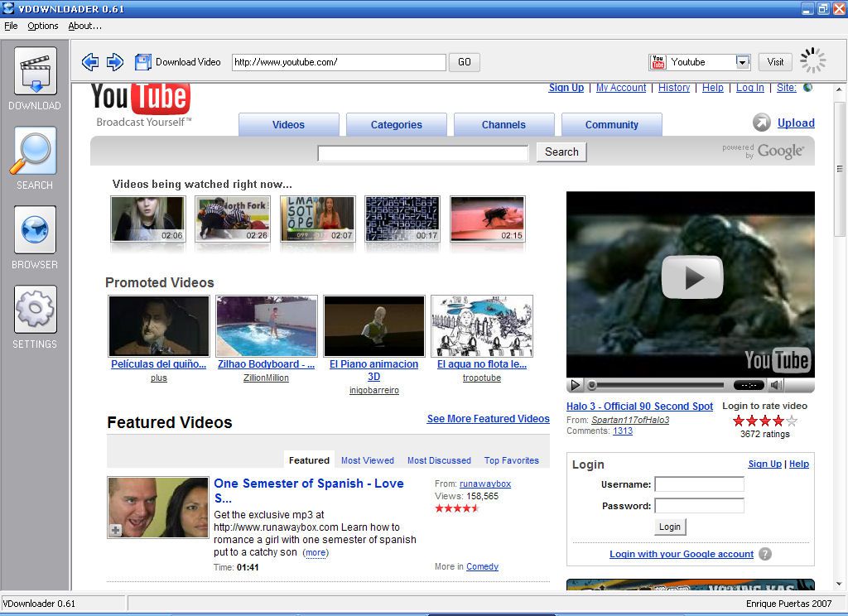
Task: Switch to the Categories tab
Action: [396, 125]
